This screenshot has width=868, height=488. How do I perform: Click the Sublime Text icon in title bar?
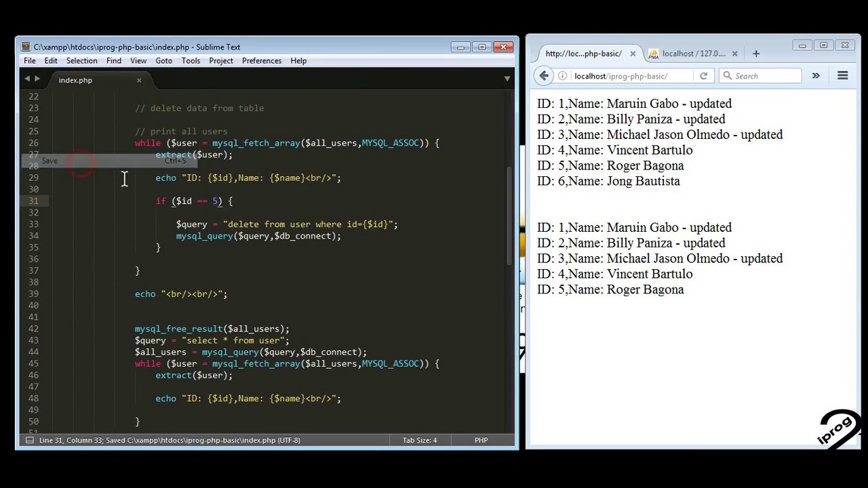[x=26, y=47]
